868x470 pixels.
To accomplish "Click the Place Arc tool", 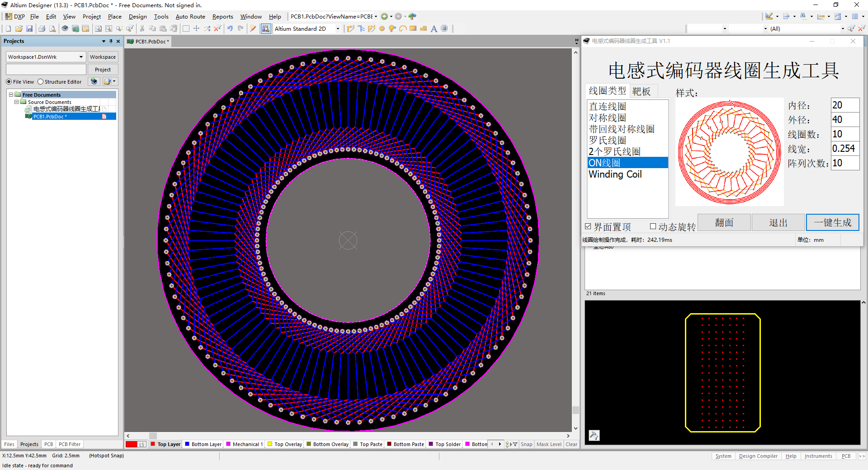I will pyautogui.click(x=402, y=28).
